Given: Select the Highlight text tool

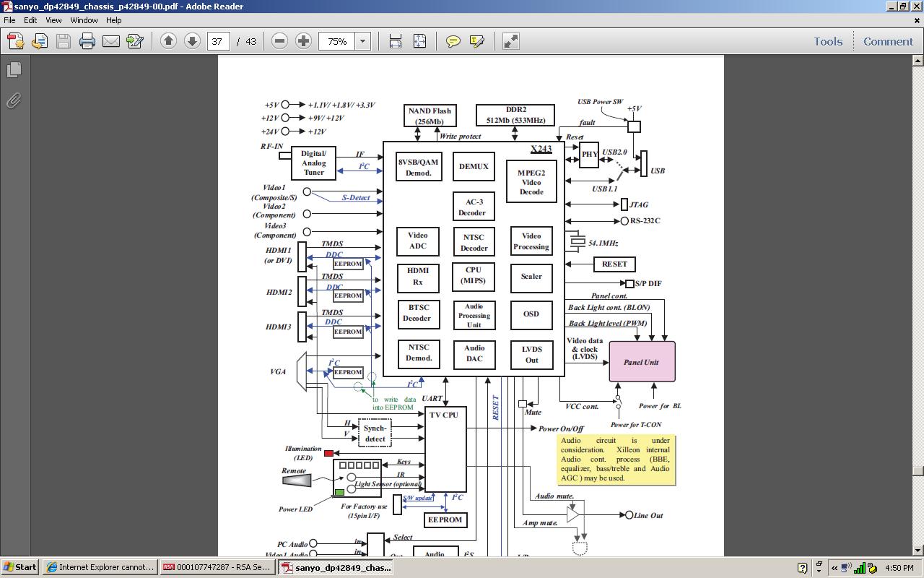Looking at the screenshot, I should [x=476, y=41].
